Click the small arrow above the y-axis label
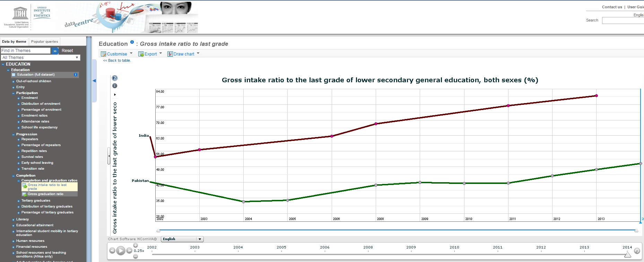Screen dimensions: 644x262 coord(115,94)
